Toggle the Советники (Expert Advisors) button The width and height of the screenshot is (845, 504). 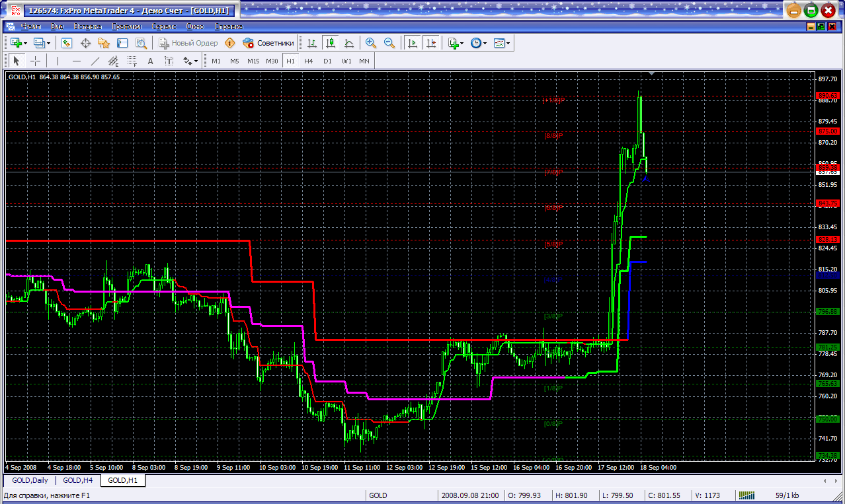268,43
